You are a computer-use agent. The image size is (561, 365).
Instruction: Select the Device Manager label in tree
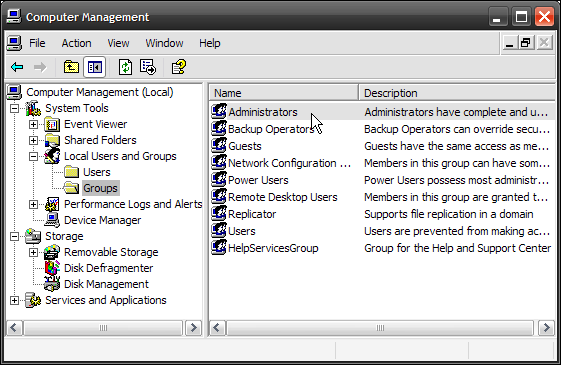point(102,220)
